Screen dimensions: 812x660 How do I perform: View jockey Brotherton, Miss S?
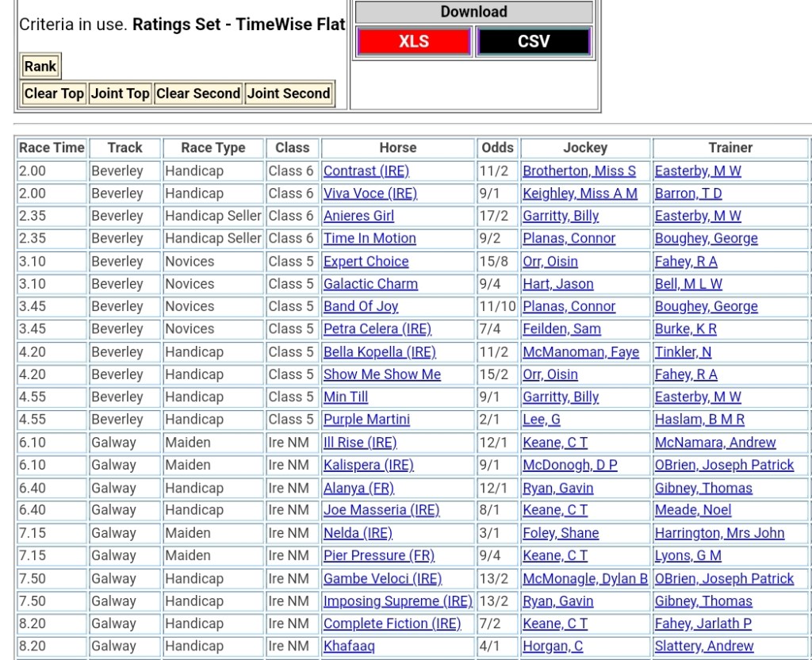(579, 171)
